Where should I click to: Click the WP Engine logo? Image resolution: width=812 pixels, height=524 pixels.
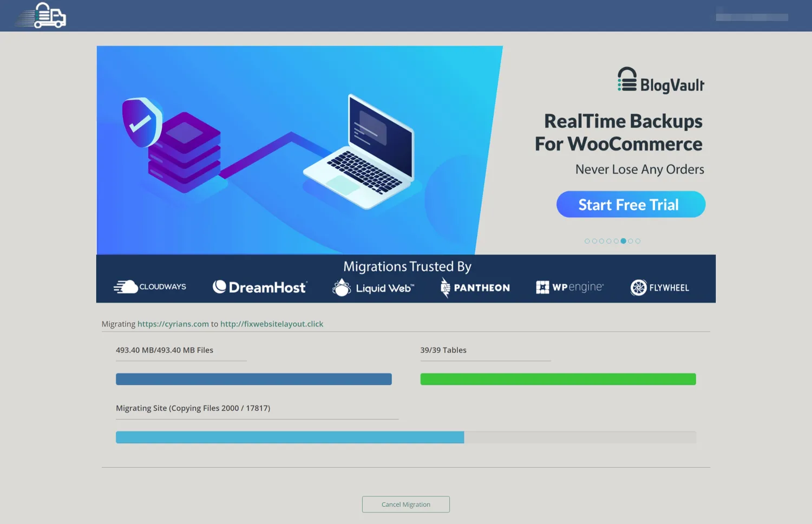tap(569, 287)
